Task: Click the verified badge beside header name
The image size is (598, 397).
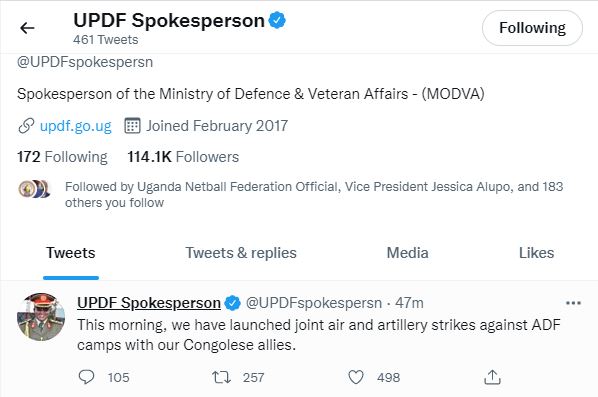Action: tap(277, 20)
